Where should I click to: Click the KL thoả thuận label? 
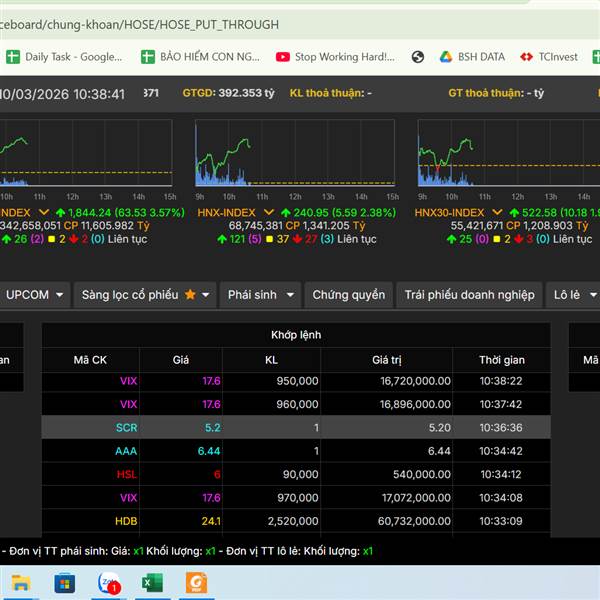(x=331, y=93)
